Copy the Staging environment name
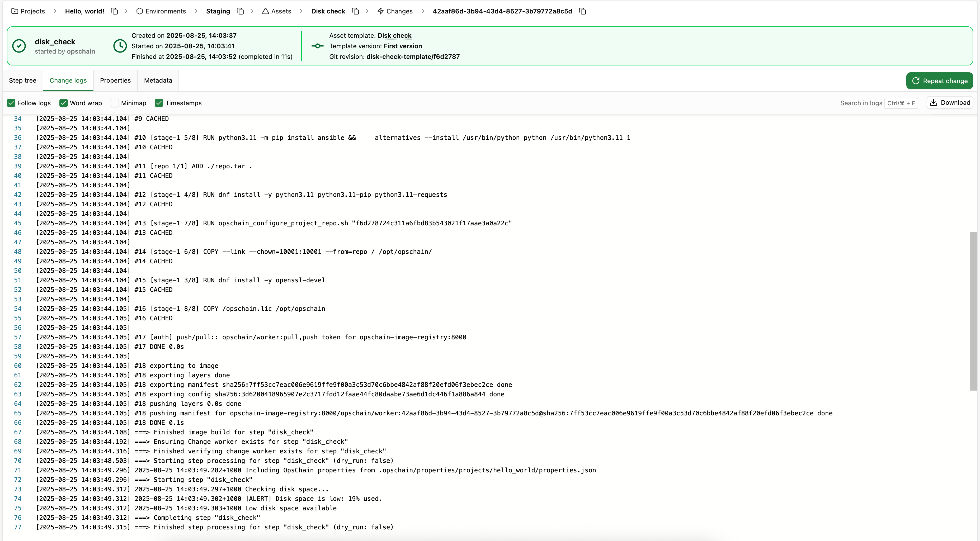Screen dimensions: 980x541 coord(240,11)
